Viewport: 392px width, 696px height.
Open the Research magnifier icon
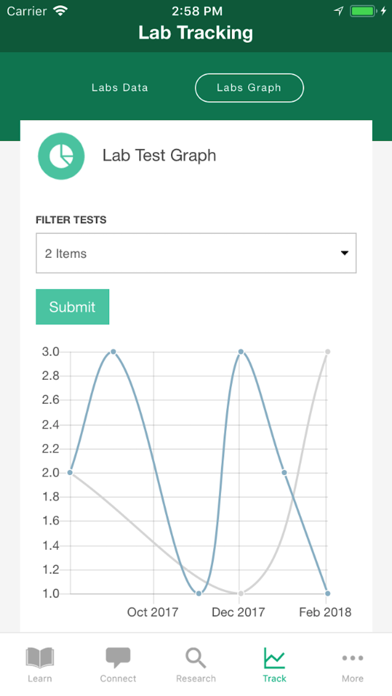pos(196,658)
